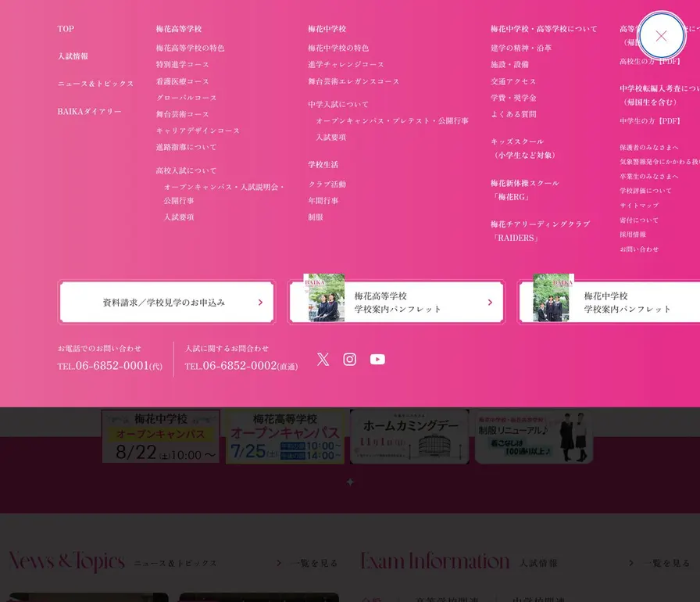The image size is (700, 602).
Task: Open 保護者のみなさまへ link
Action: pyautogui.click(x=648, y=147)
